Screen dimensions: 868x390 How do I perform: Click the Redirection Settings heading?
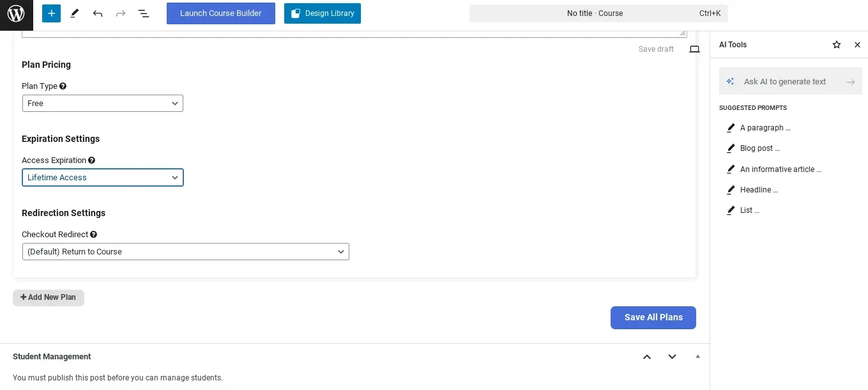(x=63, y=214)
